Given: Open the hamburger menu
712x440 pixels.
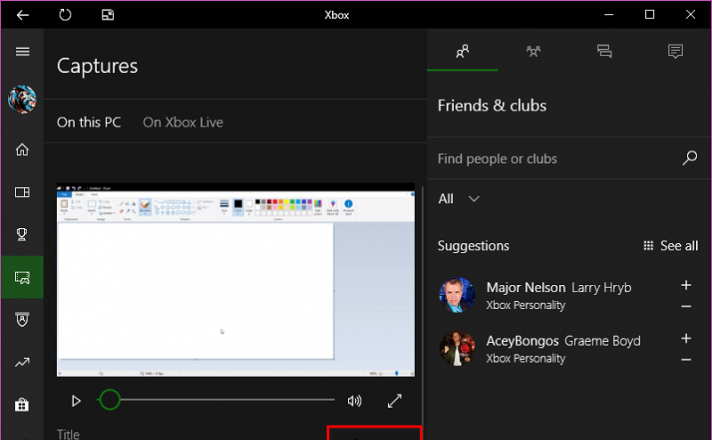Looking at the screenshot, I should (23, 51).
